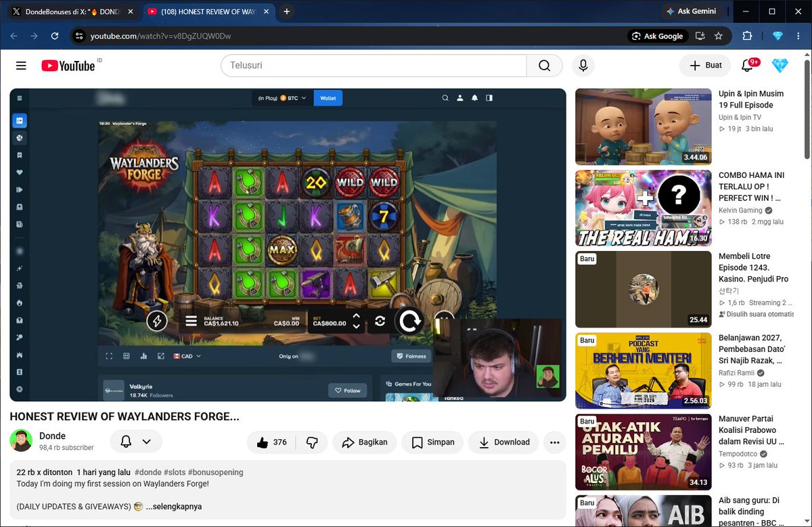Click the search magnifier button
The width and height of the screenshot is (812, 527).
(544, 66)
